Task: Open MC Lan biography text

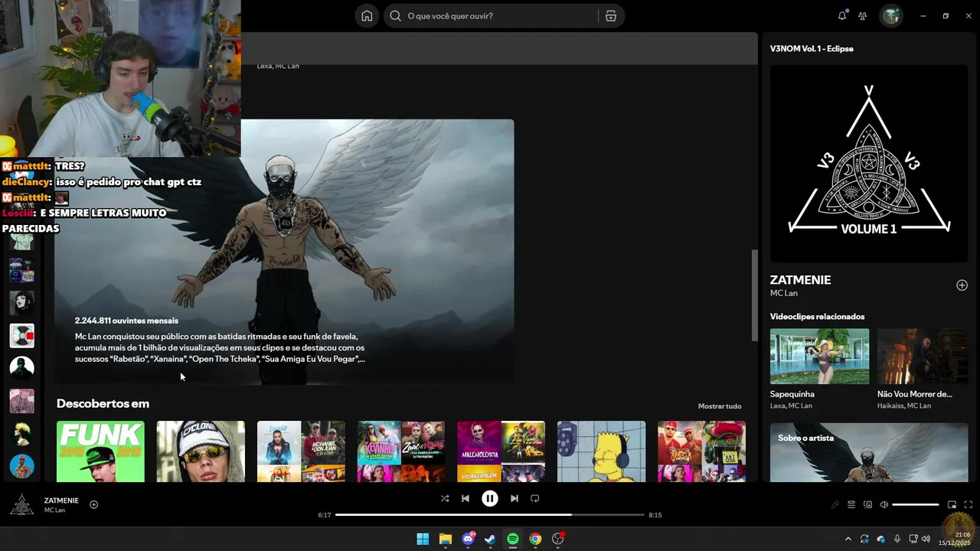Action: (x=220, y=347)
